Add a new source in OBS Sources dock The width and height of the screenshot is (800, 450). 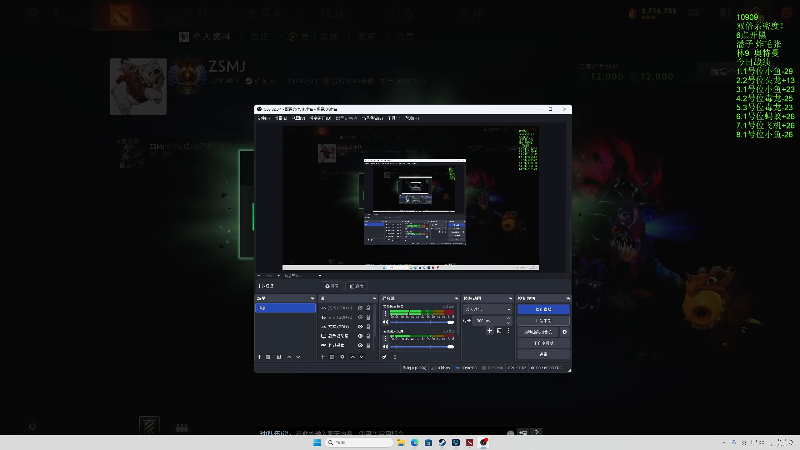pyautogui.click(x=322, y=357)
